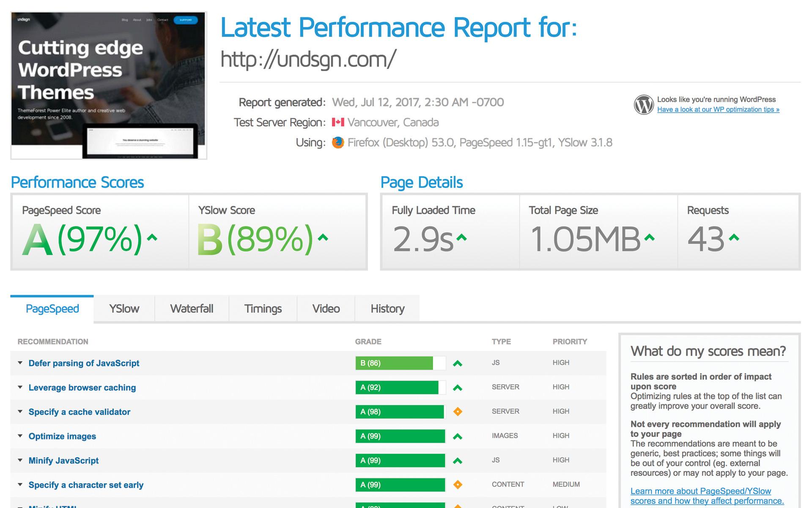Click the orange diamond beside Specify a cache validator
812x508 pixels.
(x=458, y=411)
